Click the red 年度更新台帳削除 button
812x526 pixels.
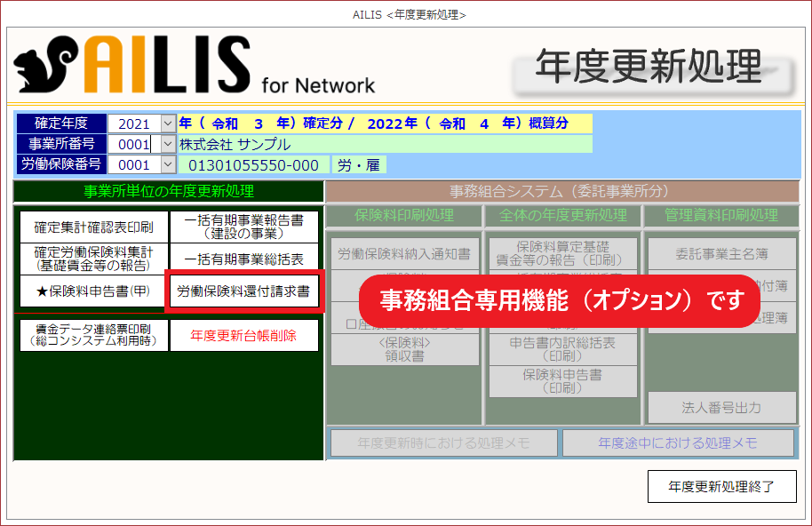[243, 335]
